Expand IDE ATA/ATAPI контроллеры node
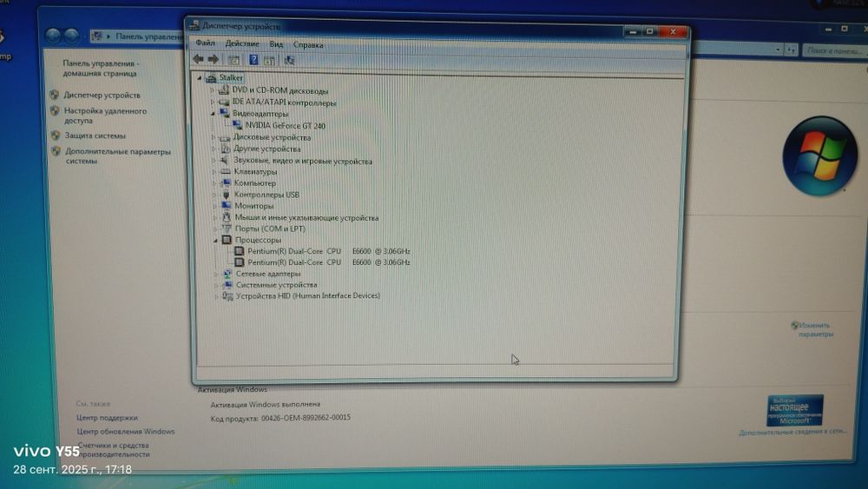Image resolution: width=868 pixels, height=489 pixels. (x=212, y=102)
